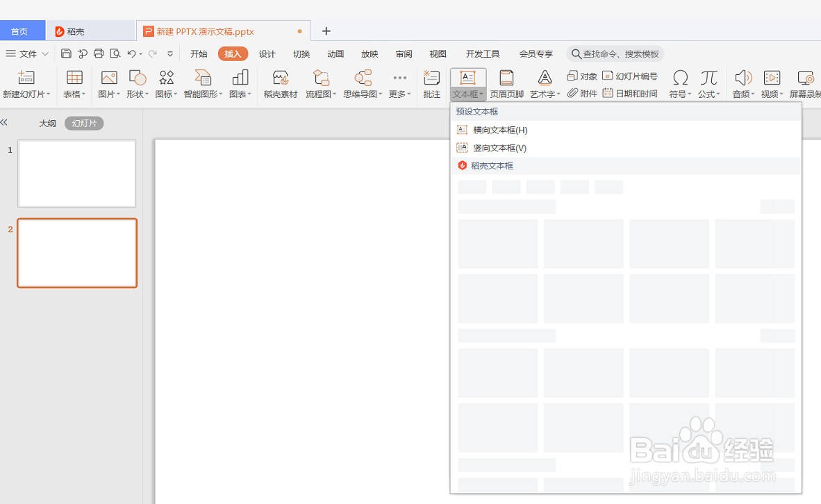Click the Formula (公式) pi icon

pos(709,78)
